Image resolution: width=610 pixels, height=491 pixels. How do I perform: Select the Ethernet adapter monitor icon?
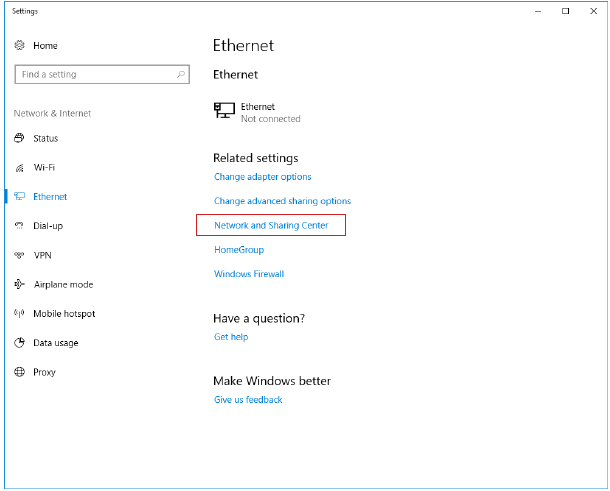click(x=224, y=110)
